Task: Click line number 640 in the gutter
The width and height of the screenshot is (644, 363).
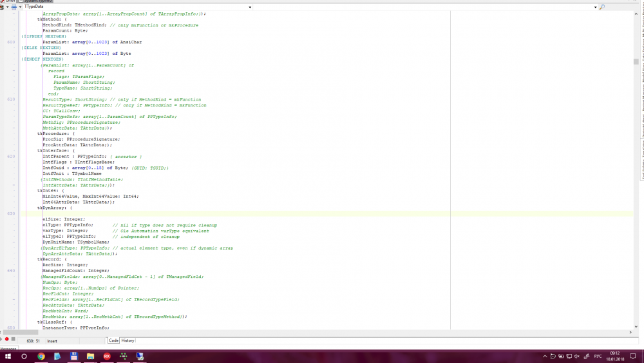Action: (11, 271)
